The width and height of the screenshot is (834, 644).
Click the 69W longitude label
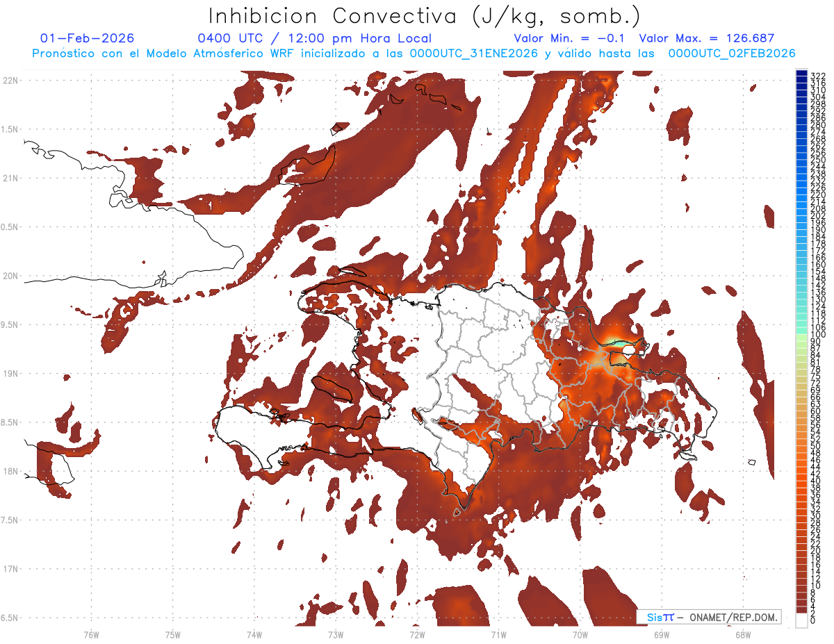pos(662,634)
